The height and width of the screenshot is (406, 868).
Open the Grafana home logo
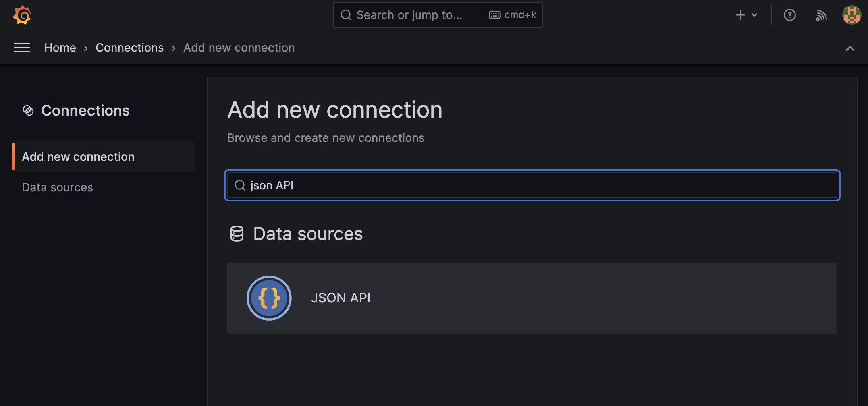22,15
